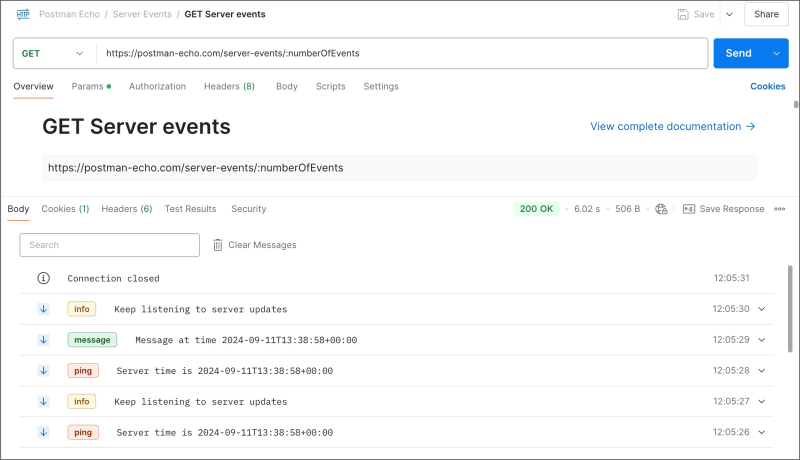Click the network globe lock icon
The width and height of the screenshot is (800, 460).
pyautogui.click(x=661, y=209)
